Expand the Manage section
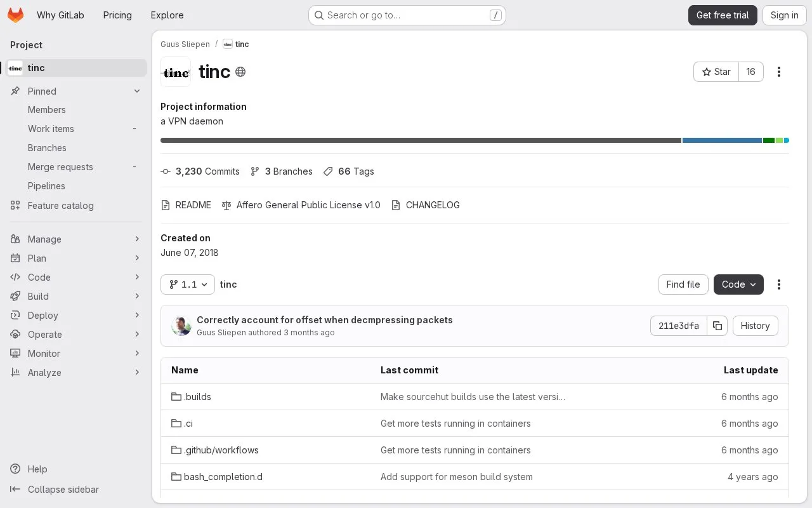Viewport: 812px width, 508px height. (76, 239)
